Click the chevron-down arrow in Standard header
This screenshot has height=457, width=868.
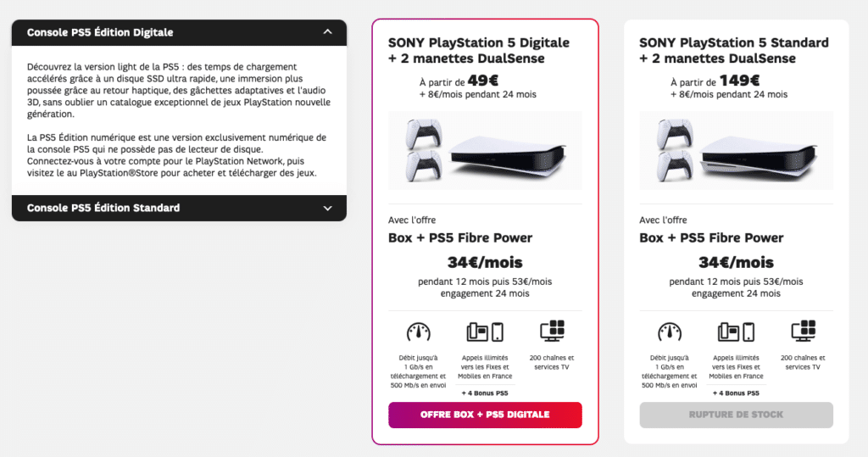pyautogui.click(x=328, y=209)
